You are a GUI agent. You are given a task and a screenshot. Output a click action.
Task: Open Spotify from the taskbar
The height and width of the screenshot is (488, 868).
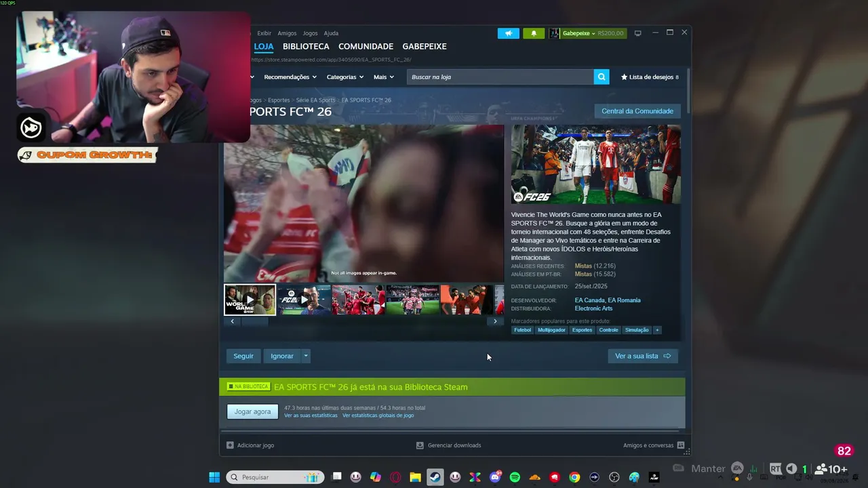515,477
